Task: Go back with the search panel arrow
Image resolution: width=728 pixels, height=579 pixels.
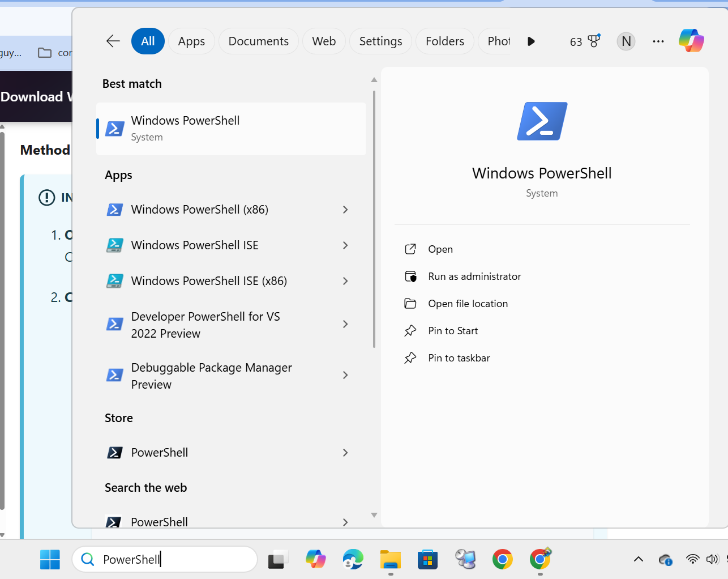Action: point(113,41)
